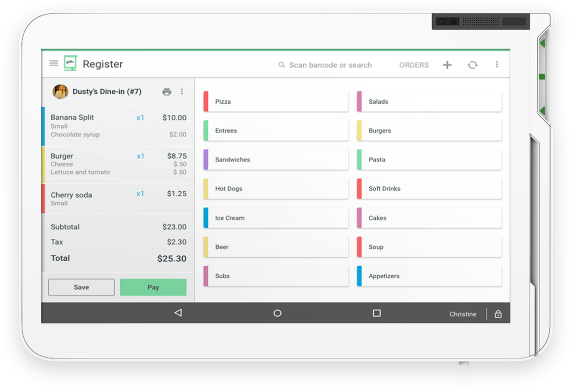Select the Cherry soda line item
The width and height of the screenshot is (571, 389).
tap(118, 199)
